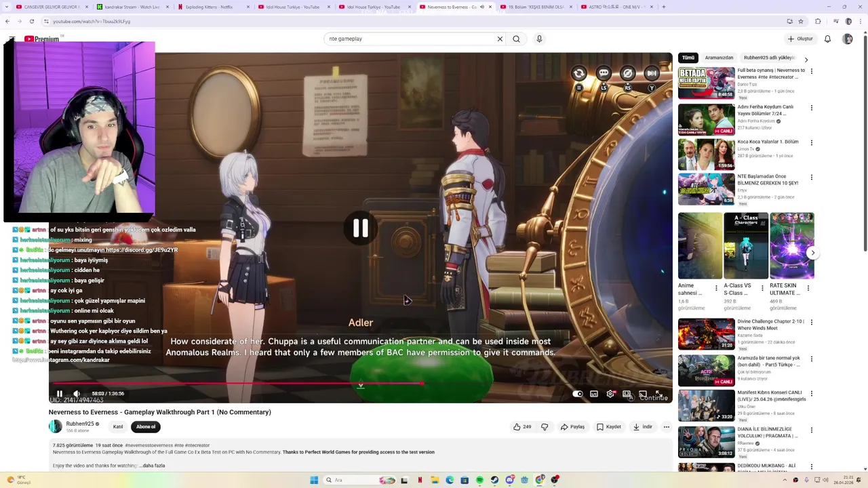
Task: Open Full beta oynanış video thumbnail
Action: coord(706,83)
